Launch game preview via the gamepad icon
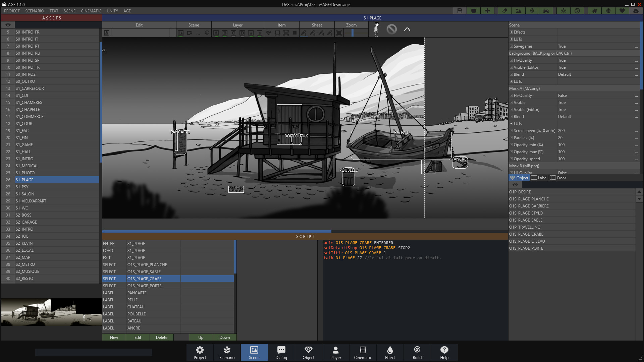This screenshot has width=644, height=362. click(x=546, y=11)
